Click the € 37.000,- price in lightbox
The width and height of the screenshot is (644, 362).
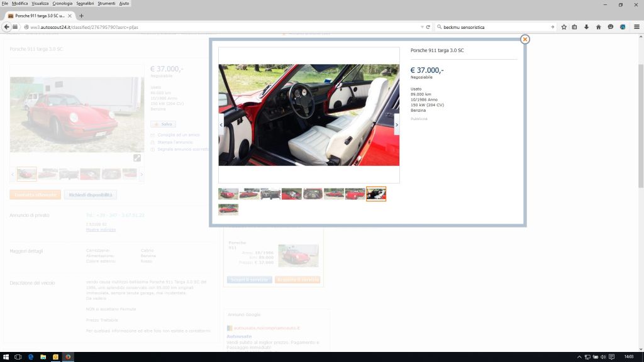click(427, 70)
